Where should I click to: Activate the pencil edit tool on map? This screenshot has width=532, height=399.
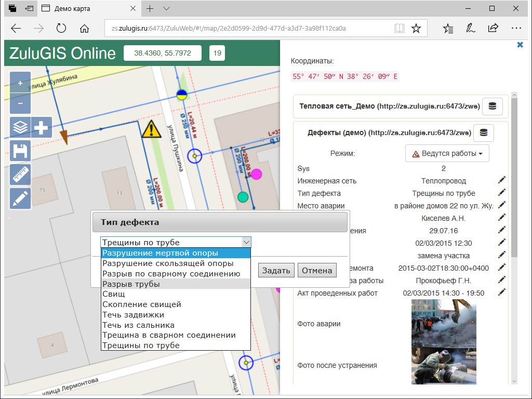click(x=20, y=198)
